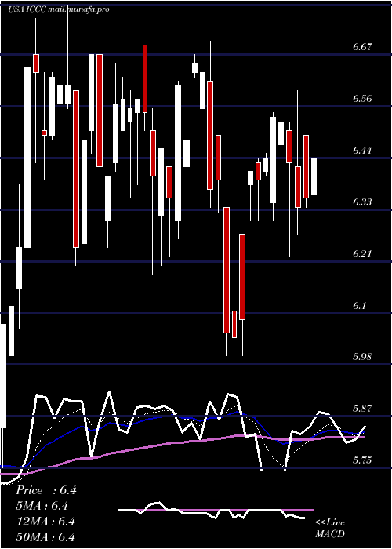Click the '5MA : 6.4' readout

[x=42, y=506]
